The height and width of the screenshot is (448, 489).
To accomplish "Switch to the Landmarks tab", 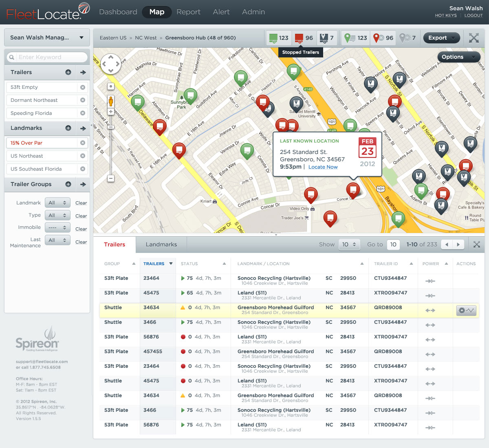I will point(161,244).
